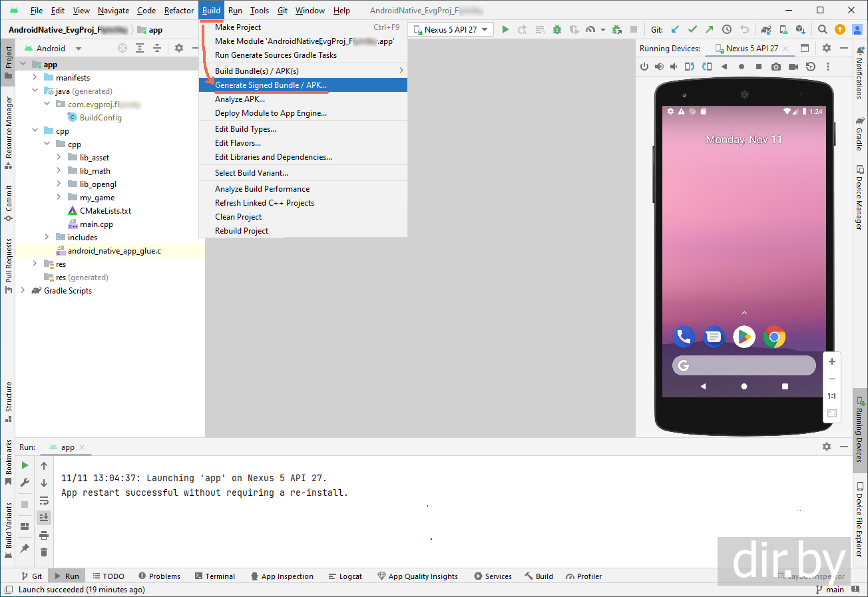
Task: Click the emulator record screen video icon
Action: click(793, 67)
